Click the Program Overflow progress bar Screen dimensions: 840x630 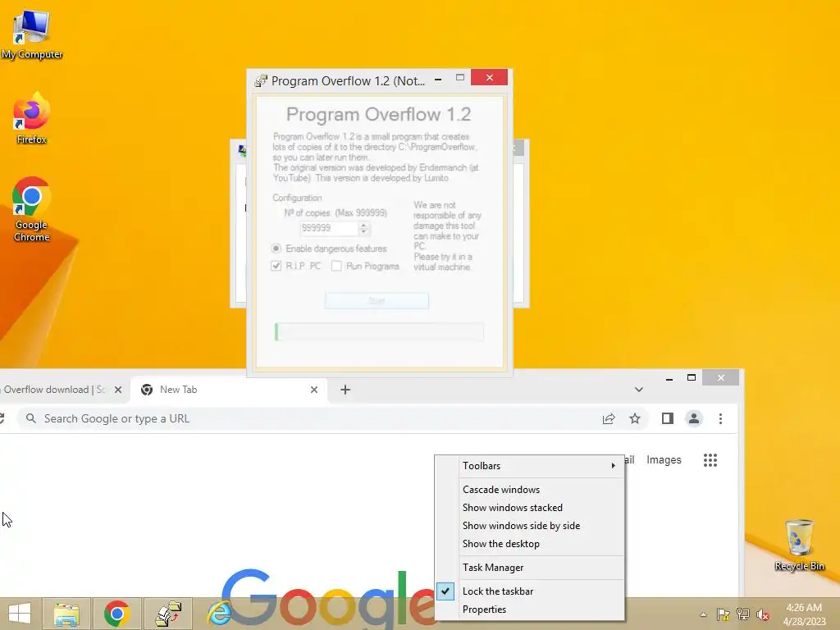pos(379,332)
